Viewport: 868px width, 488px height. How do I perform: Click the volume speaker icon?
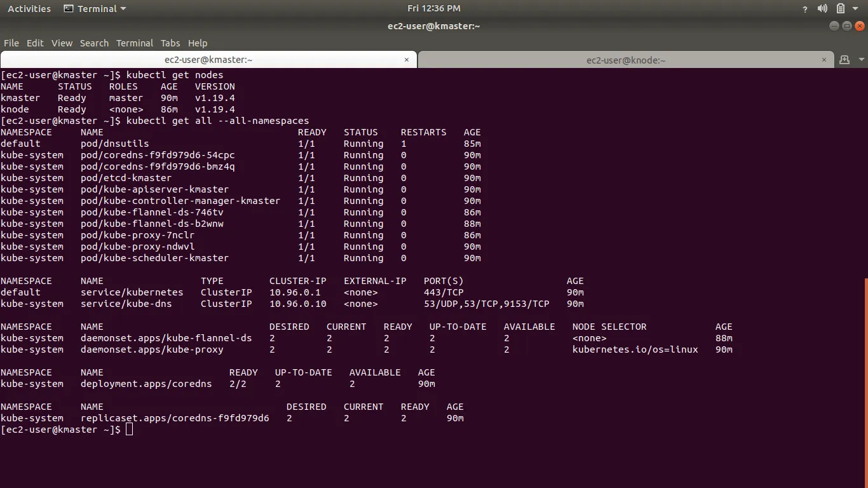(x=822, y=9)
